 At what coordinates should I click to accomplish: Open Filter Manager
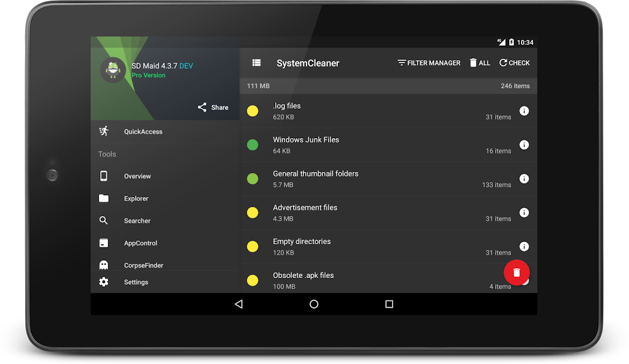click(429, 63)
